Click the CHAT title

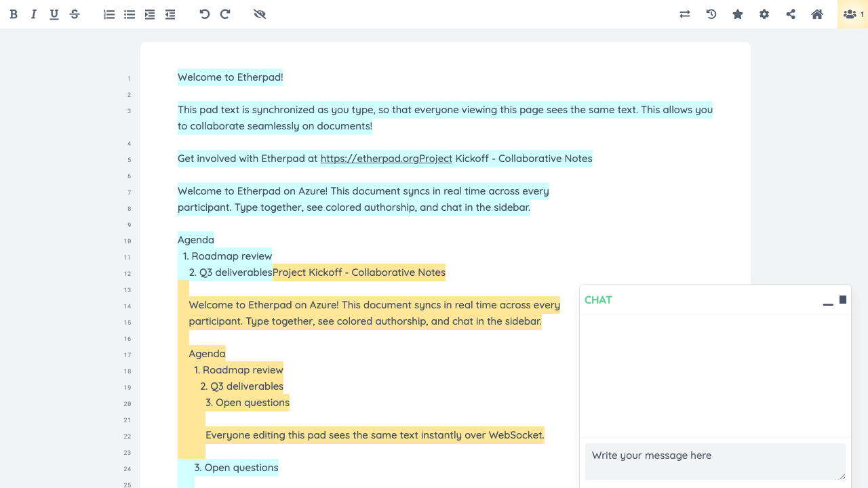pos(598,300)
